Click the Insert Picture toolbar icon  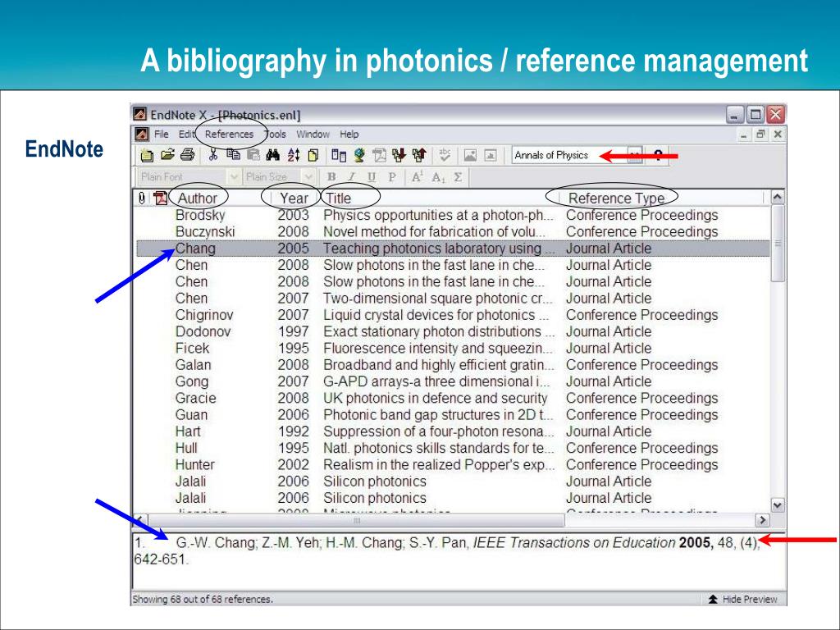click(470, 155)
